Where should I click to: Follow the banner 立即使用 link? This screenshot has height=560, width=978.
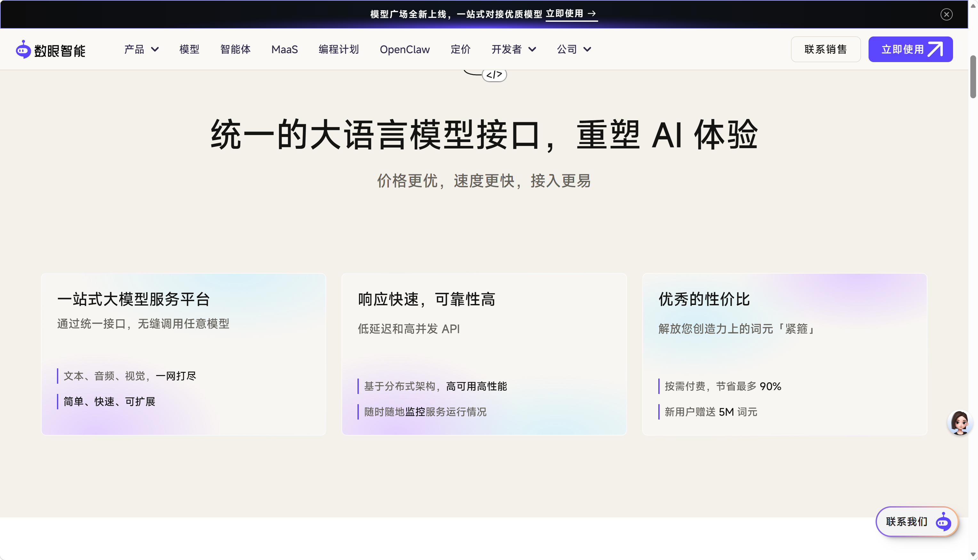click(x=571, y=14)
